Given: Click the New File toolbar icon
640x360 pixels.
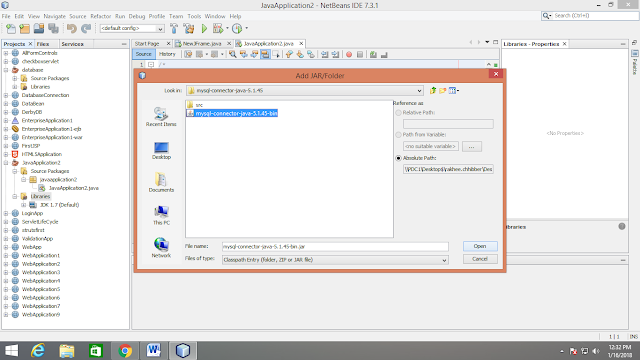Looking at the screenshot, I should [x=11, y=29].
